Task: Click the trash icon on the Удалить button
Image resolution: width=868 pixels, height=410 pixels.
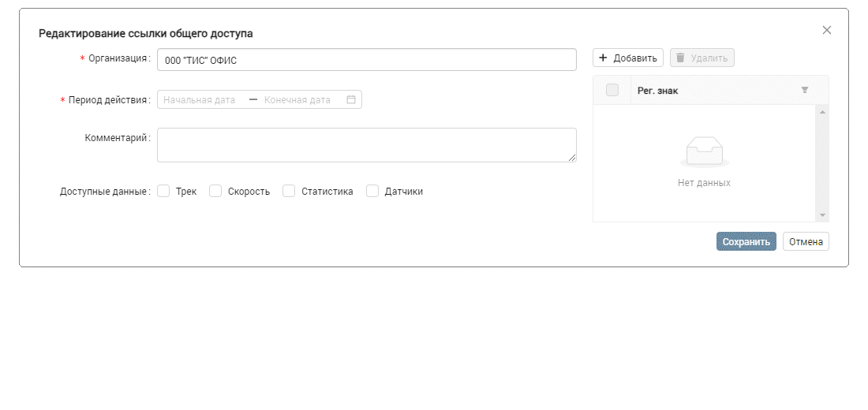Action: (x=680, y=58)
